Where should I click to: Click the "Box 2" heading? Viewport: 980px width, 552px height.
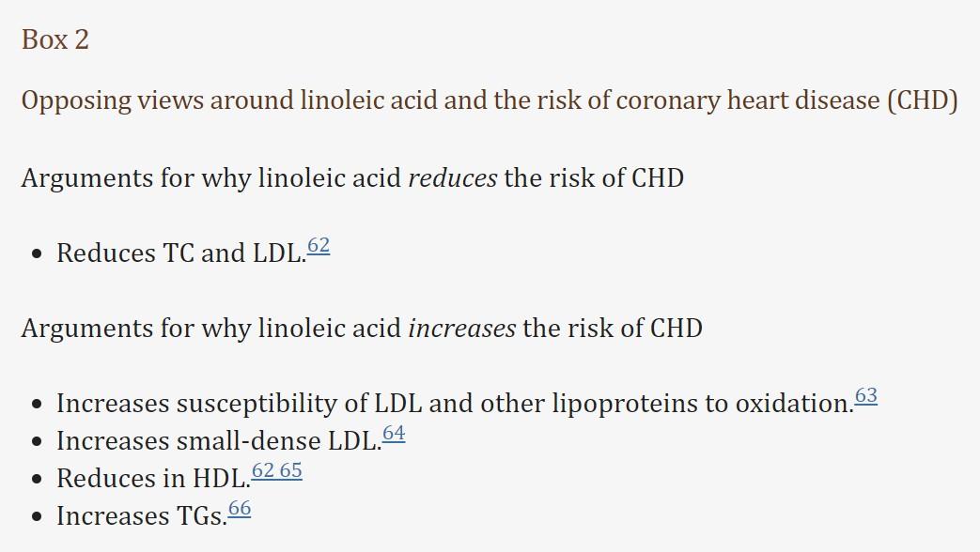(x=55, y=39)
